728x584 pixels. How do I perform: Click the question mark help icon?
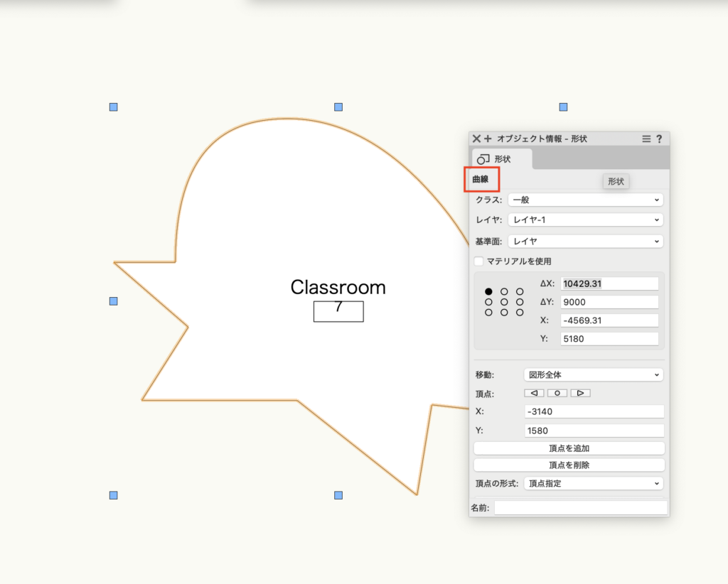tap(659, 139)
